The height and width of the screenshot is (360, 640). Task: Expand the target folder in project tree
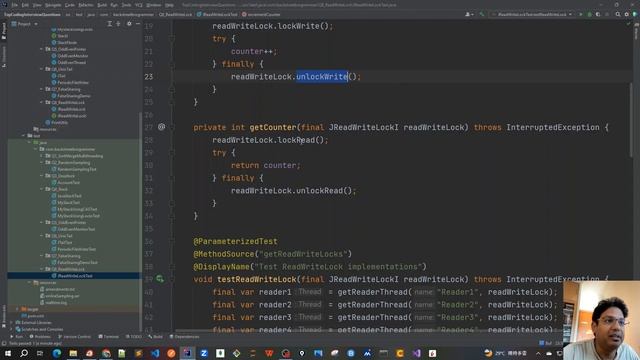(x=18, y=309)
